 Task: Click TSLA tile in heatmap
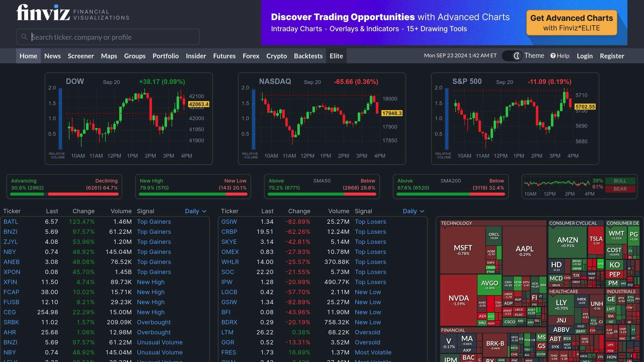pos(596,240)
